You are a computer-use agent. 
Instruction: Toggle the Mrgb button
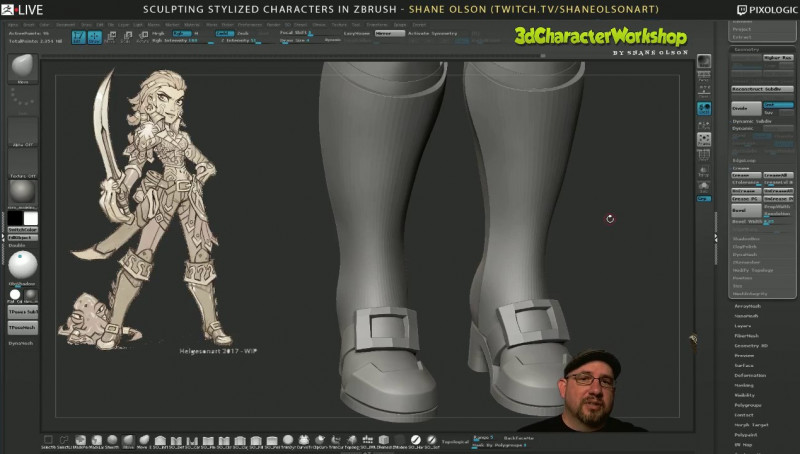tap(159, 33)
